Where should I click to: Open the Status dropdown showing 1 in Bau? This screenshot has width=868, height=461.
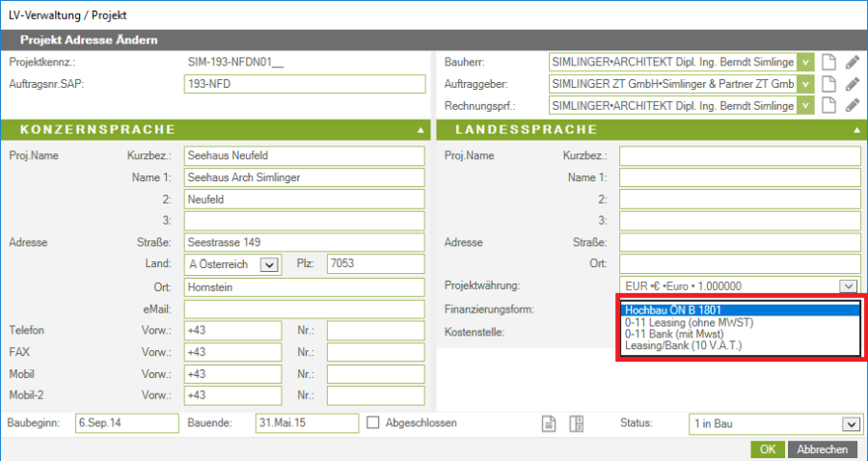[x=850, y=423]
